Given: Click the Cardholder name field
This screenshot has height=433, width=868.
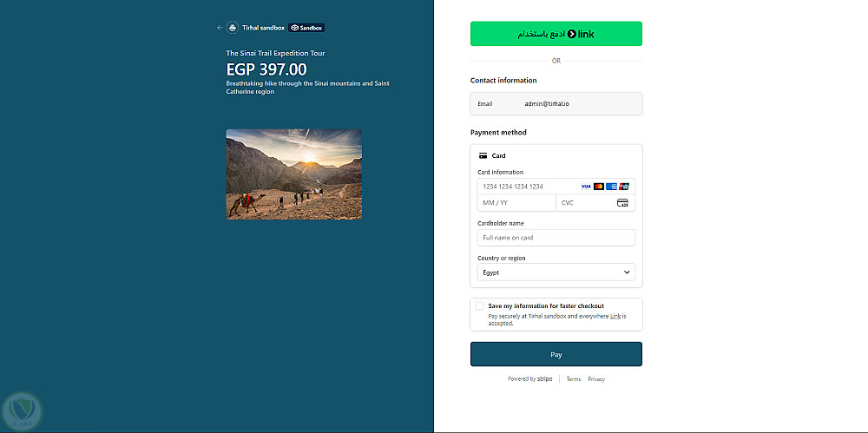Looking at the screenshot, I should click(x=556, y=238).
